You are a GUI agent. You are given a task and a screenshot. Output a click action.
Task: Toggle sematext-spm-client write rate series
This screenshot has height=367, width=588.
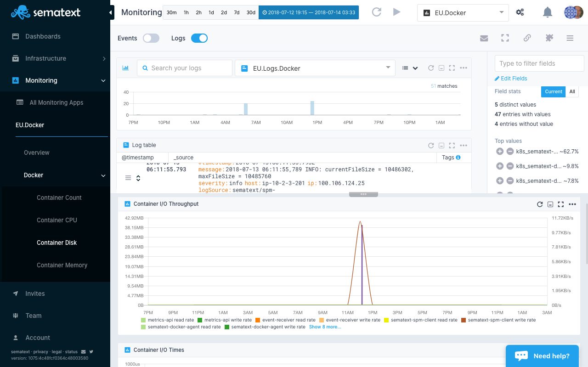pos(498,320)
